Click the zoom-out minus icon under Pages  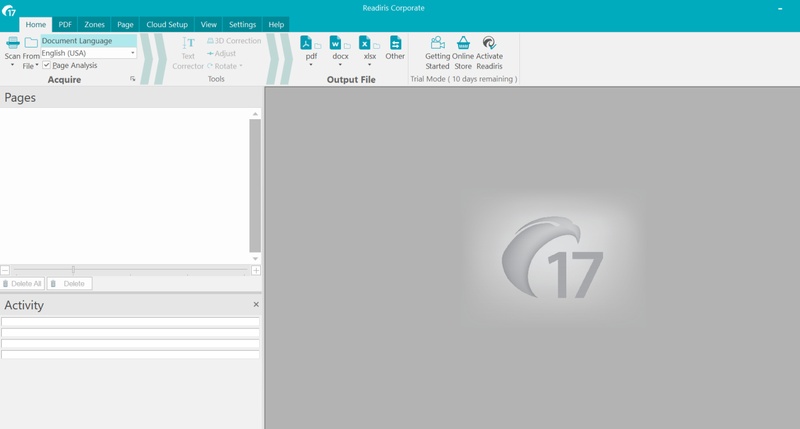[5, 270]
